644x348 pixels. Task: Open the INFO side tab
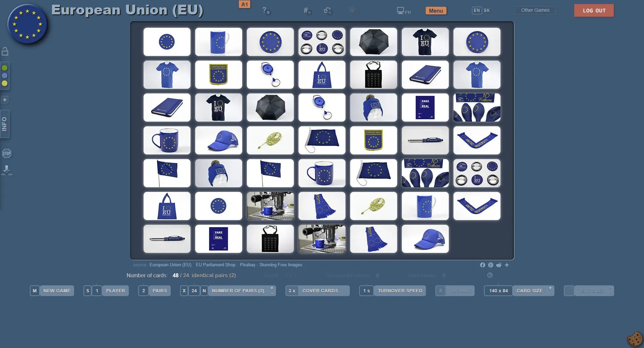(5, 124)
